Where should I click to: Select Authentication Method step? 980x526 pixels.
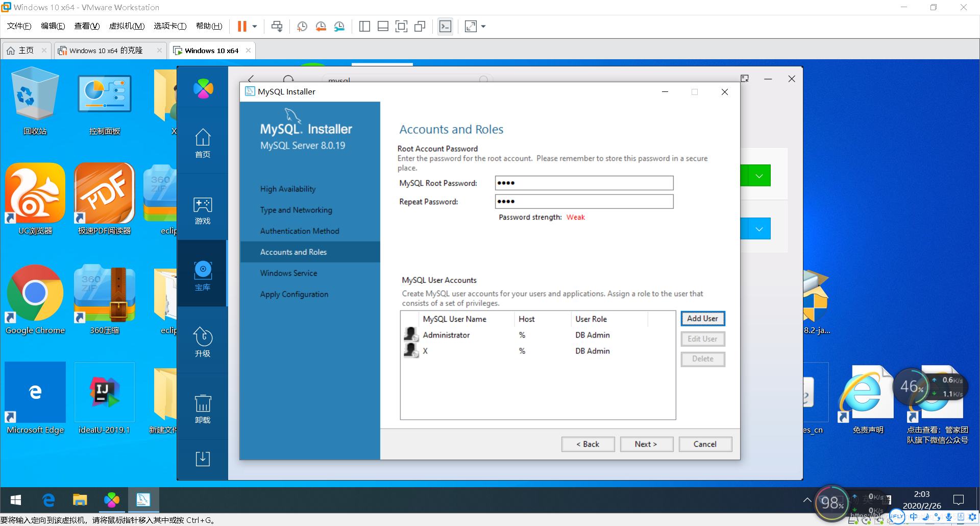tap(300, 231)
